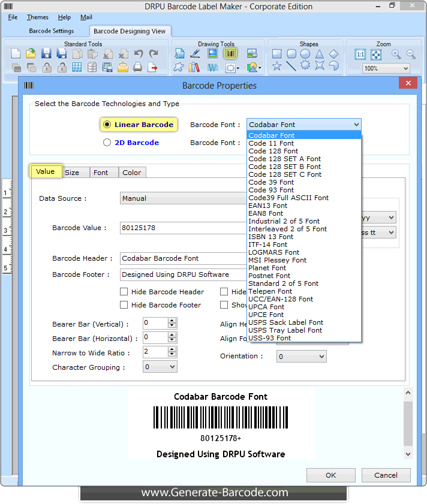Switch to the Color tab
This screenshot has height=504, width=427.
[131, 173]
